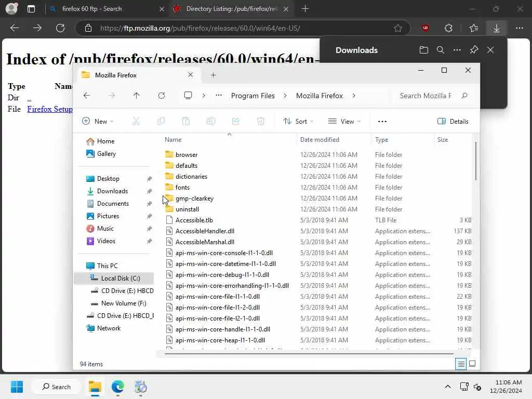Viewport: 532px width, 399px height.
Task: Click the Rename icon in Explorer toolbar
Action: [x=211, y=121]
